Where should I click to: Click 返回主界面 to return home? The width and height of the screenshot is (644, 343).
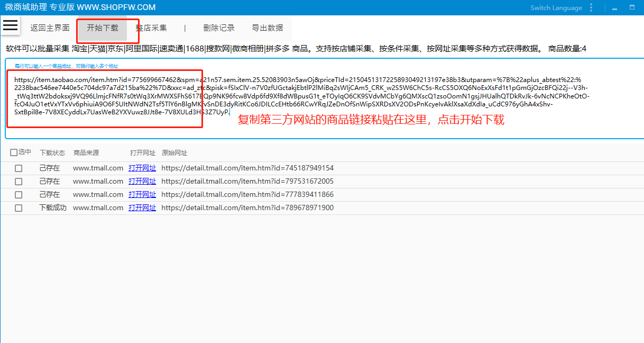coord(50,28)
